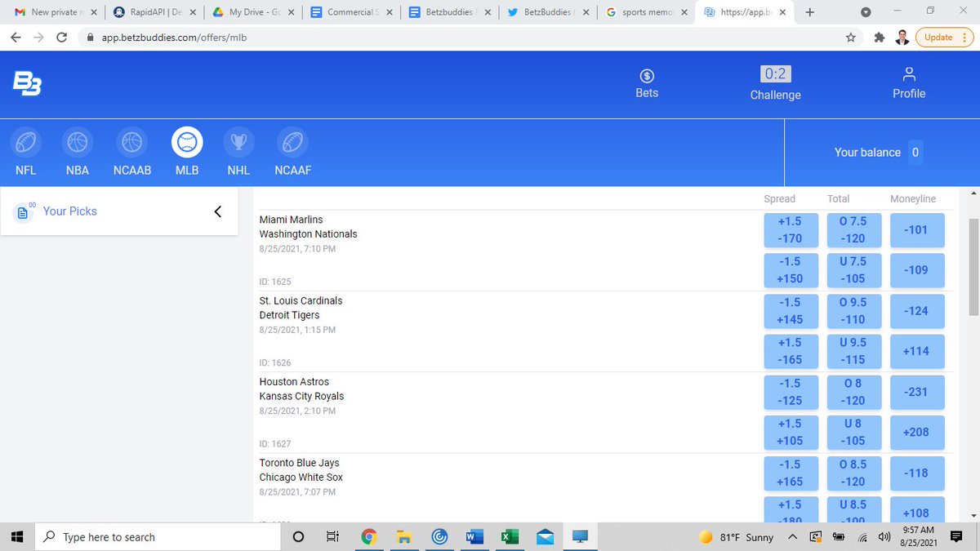
Task: Click the Your Picks slip icon
Action: point(24,211)
